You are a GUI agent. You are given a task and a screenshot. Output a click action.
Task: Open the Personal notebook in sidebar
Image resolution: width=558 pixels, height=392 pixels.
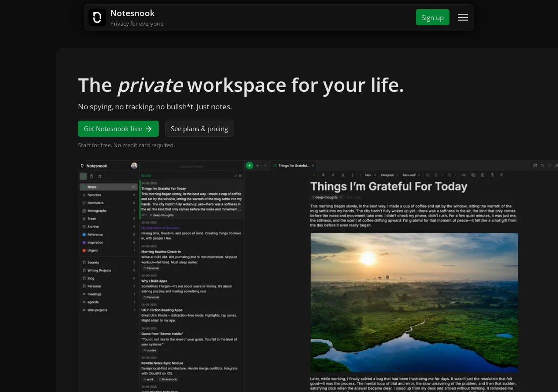coord(109,286)
